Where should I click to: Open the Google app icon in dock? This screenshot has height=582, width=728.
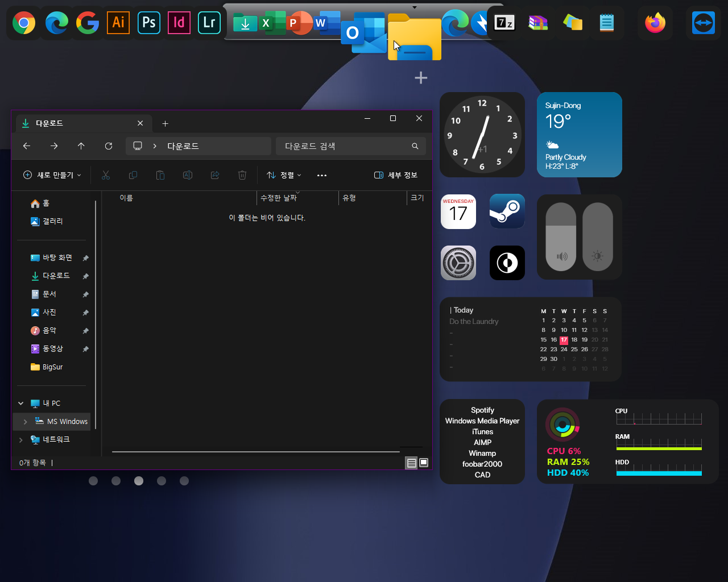[88, 23]
